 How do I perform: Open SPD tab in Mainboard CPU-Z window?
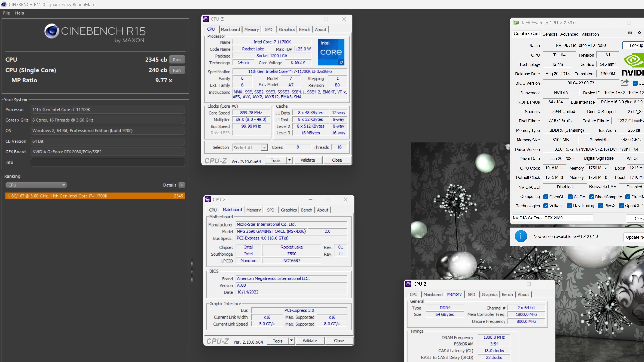tap(271, 210)
